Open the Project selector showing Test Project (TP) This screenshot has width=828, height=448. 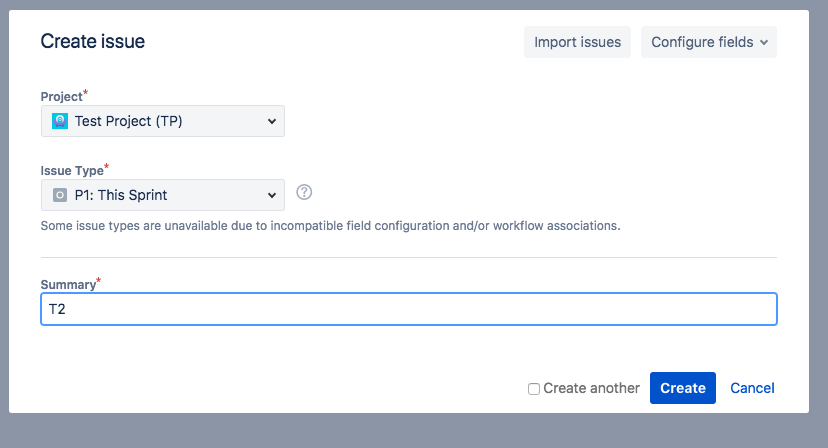[163, 121]
